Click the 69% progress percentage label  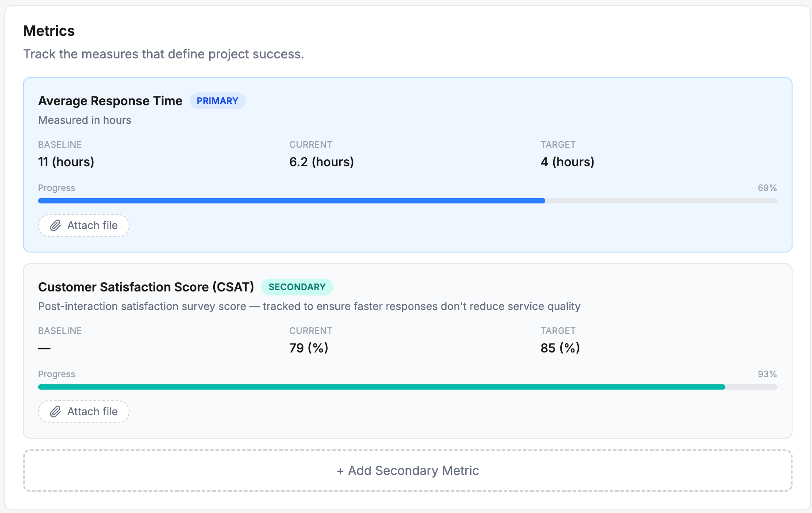[767, 188]
